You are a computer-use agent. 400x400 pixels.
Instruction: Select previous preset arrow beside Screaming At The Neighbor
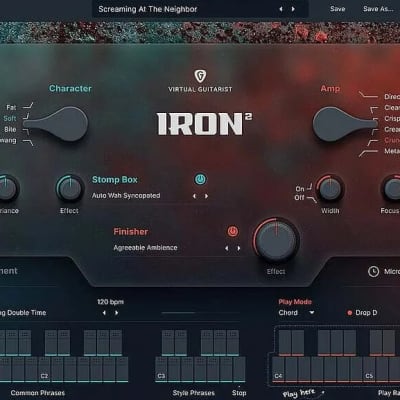[x=281, y=9]
